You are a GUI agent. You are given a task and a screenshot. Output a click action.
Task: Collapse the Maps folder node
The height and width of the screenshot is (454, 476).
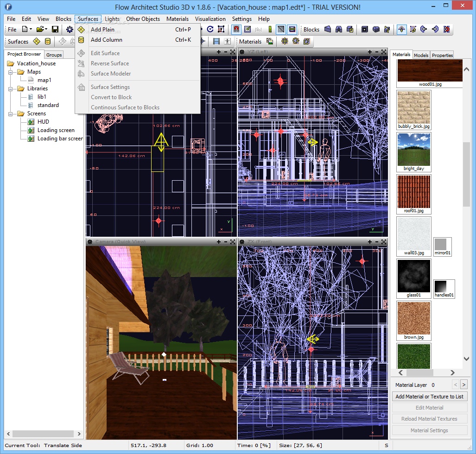pyautogui.click(x=10, y=72)
